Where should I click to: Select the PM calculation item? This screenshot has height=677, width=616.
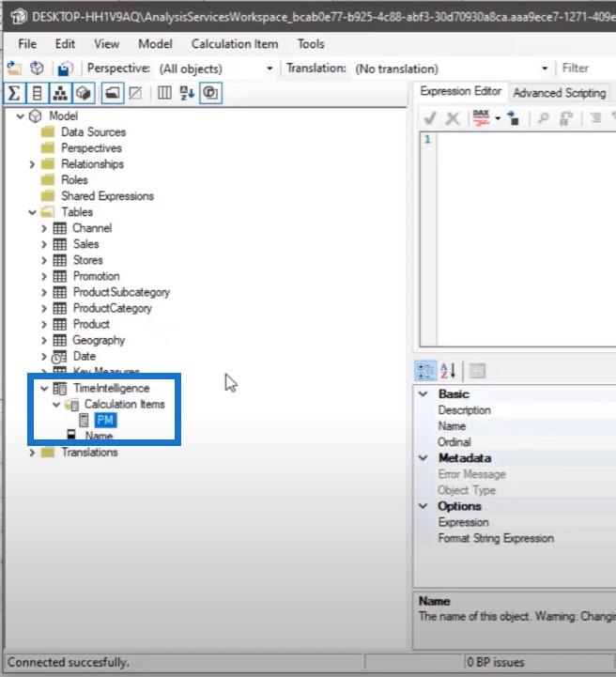click(105, 420)
